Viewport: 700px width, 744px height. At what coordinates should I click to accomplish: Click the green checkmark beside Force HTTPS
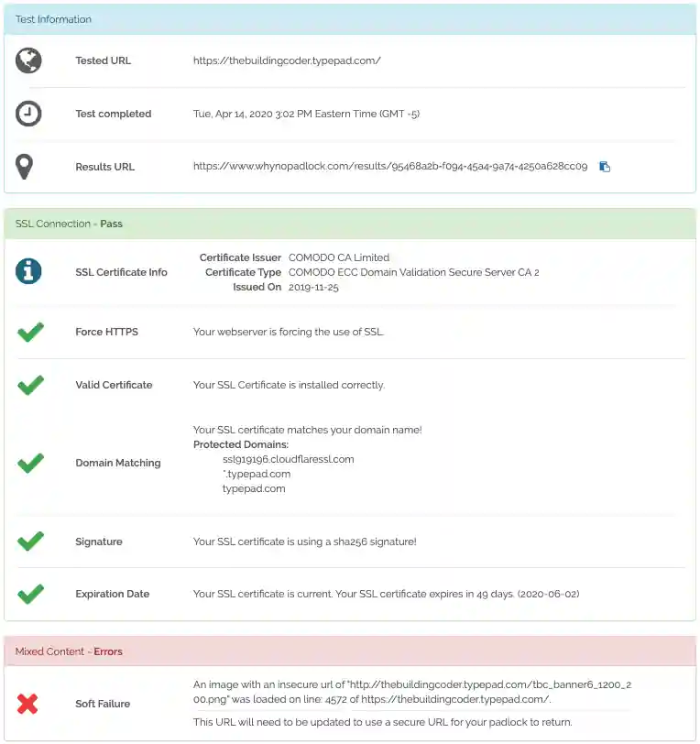(30, 332)
